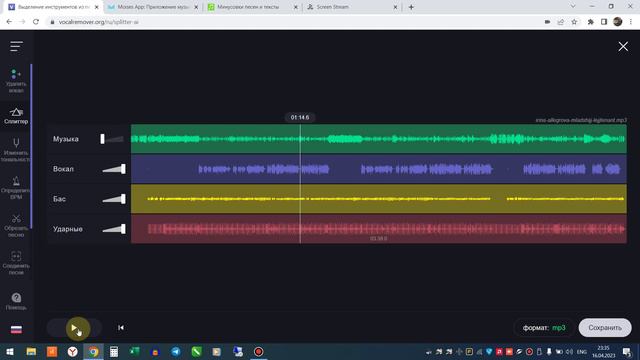Switch the ENG input language indicator
This screenshot has height=360, width=640.
[x=582, y=352]
